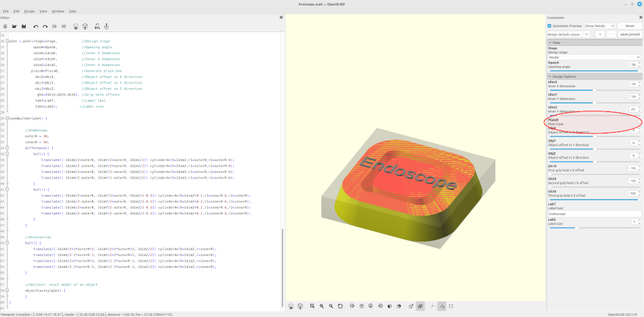Click the Gh3X value spinbox showing 100
This screenshot has width=644, height=317.
point(635,193)
